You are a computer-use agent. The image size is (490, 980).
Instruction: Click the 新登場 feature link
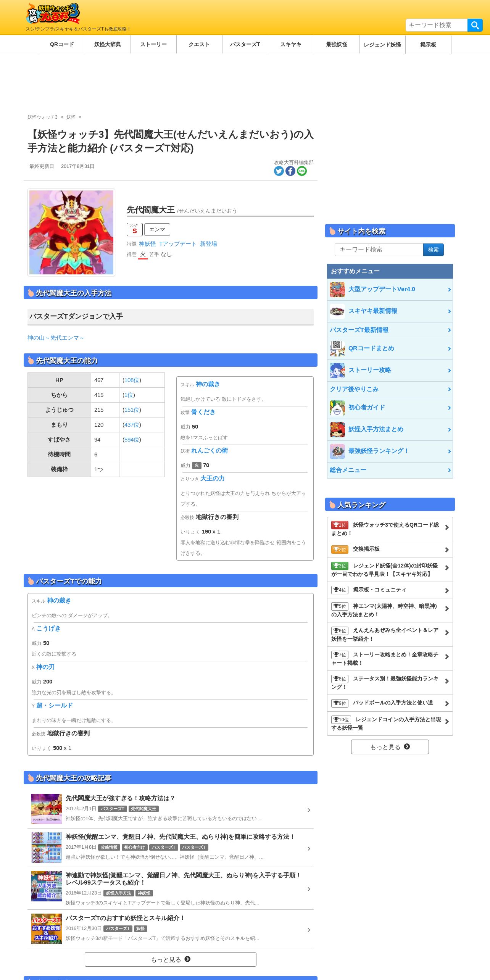[208, 244]
